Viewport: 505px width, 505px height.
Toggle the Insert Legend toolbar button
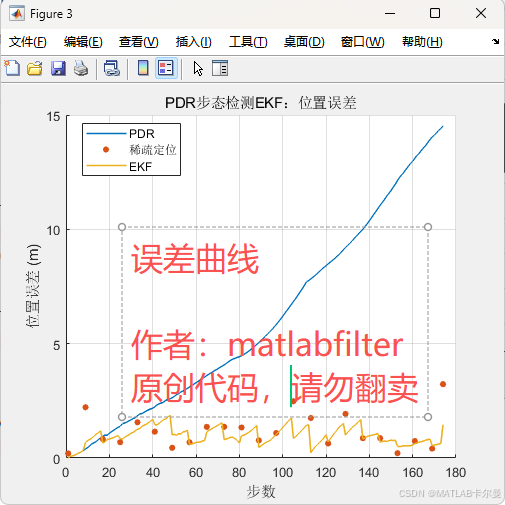166,68
